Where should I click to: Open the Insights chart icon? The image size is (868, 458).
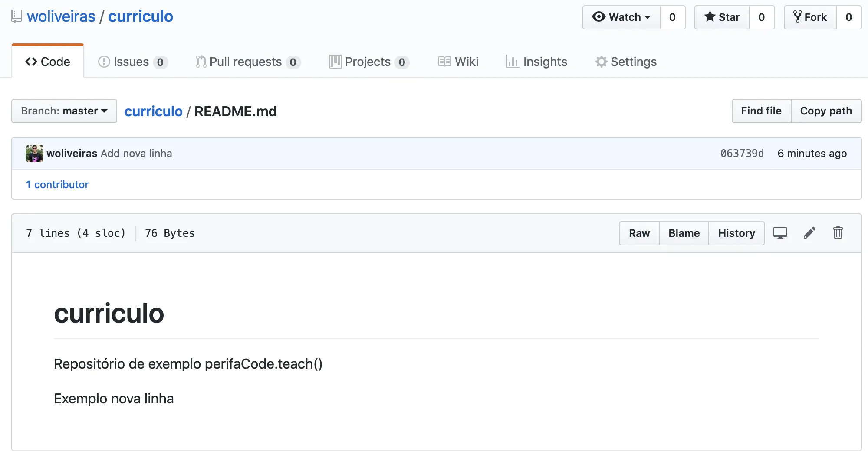[x=513, y=62]
